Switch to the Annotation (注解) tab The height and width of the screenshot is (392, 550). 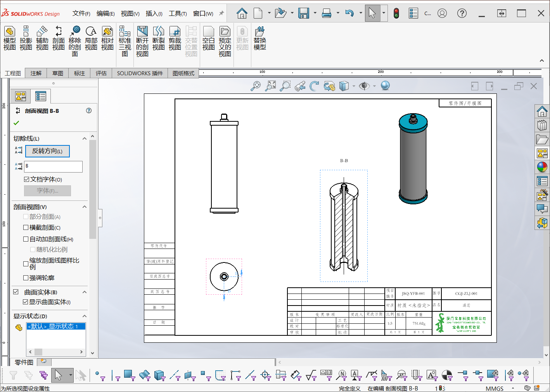tap(36, 73)
